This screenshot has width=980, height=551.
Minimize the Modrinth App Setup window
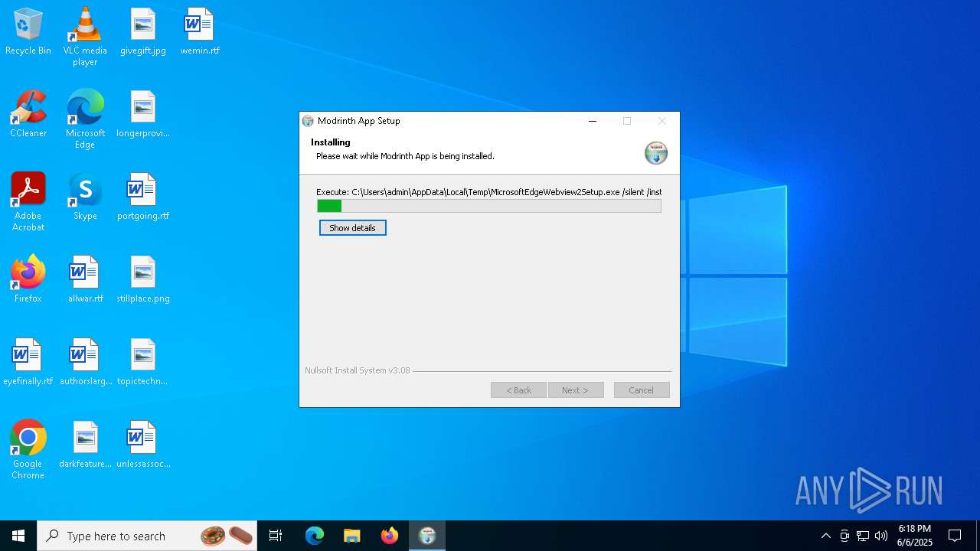click(592, 121)
